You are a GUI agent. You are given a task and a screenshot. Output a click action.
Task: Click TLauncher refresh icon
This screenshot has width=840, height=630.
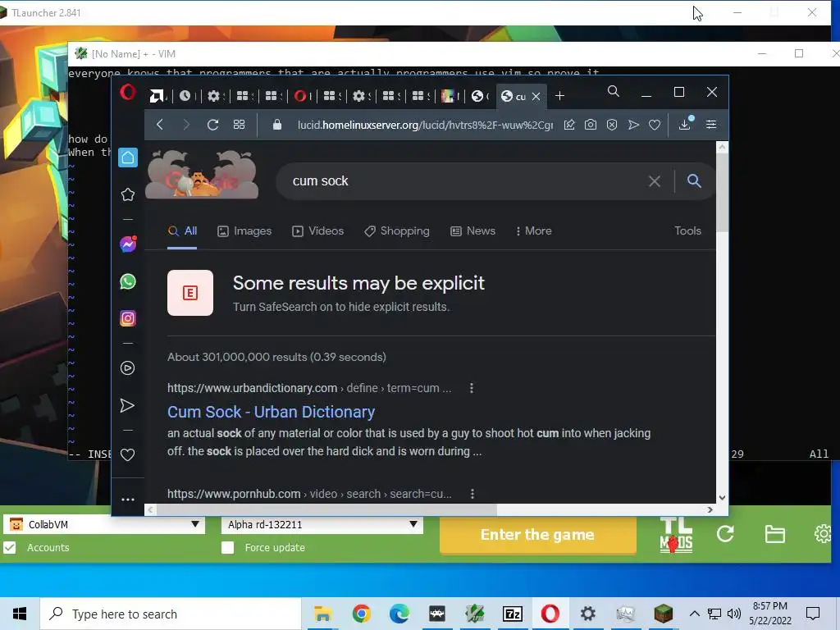coord(725,533)
